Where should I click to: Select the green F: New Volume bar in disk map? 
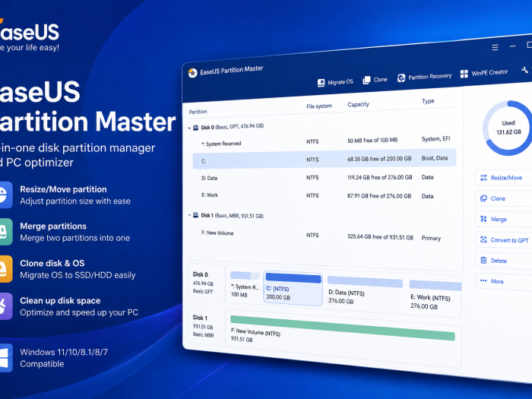(x=342, y=328)
